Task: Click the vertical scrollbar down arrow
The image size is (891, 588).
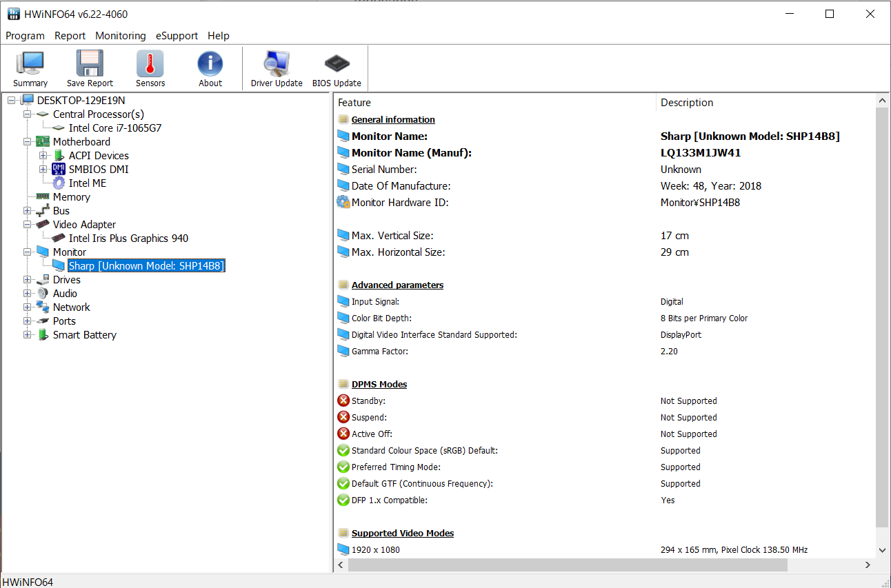Action: [x=883, y=550]
